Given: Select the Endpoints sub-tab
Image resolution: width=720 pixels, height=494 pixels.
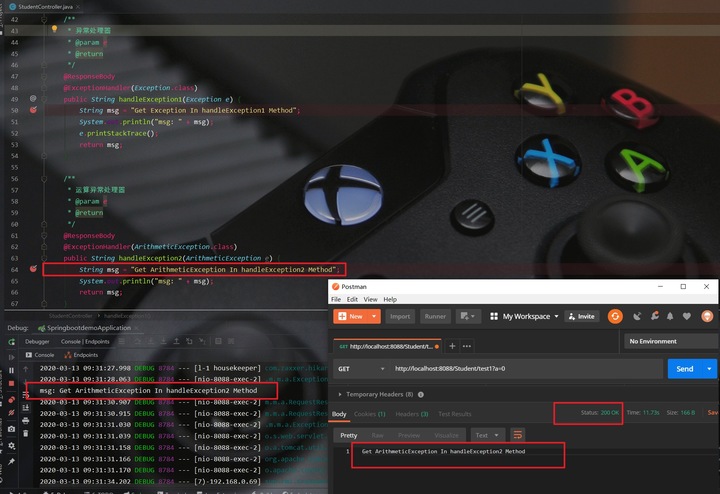Looking at the screenshot, I should point(81,355).
